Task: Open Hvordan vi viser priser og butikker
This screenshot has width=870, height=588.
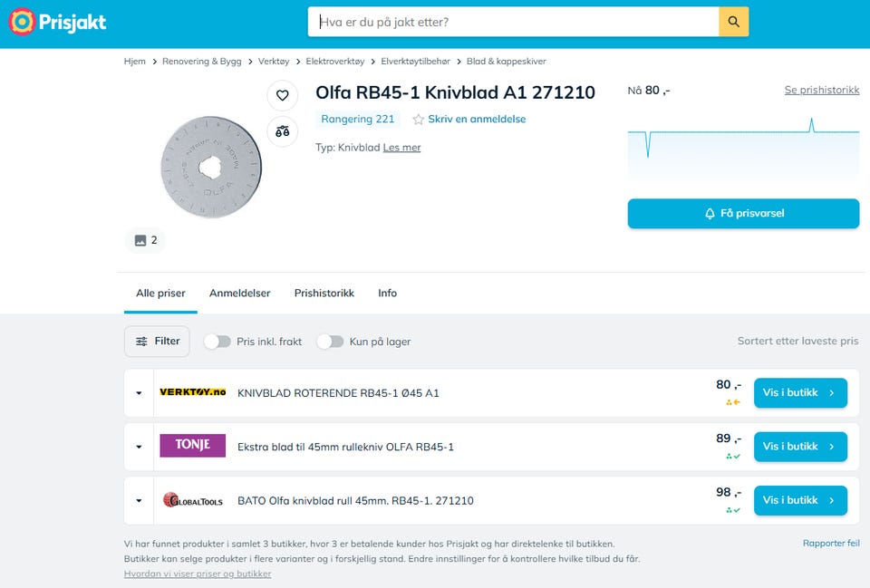Action: 198,574
